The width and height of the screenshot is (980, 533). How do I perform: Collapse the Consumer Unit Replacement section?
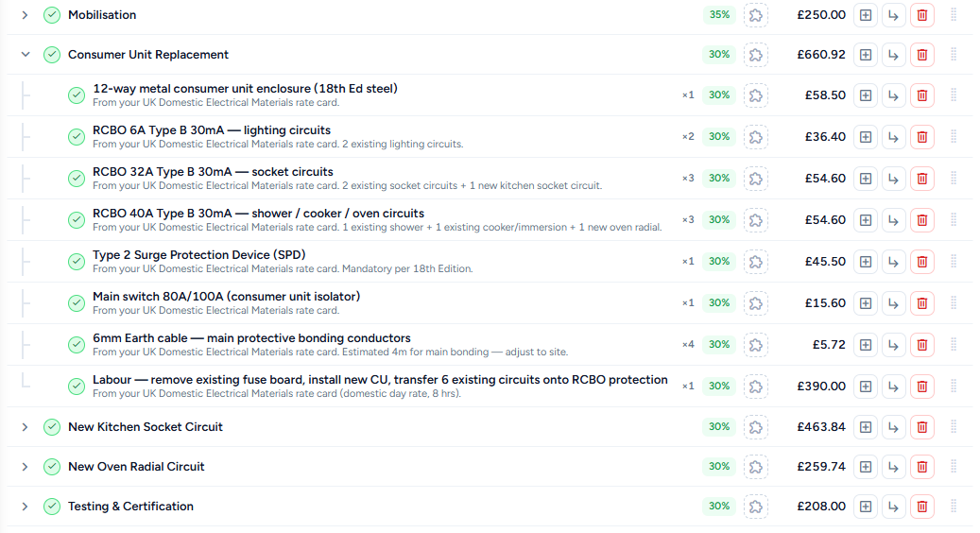[x=25, y=55]
